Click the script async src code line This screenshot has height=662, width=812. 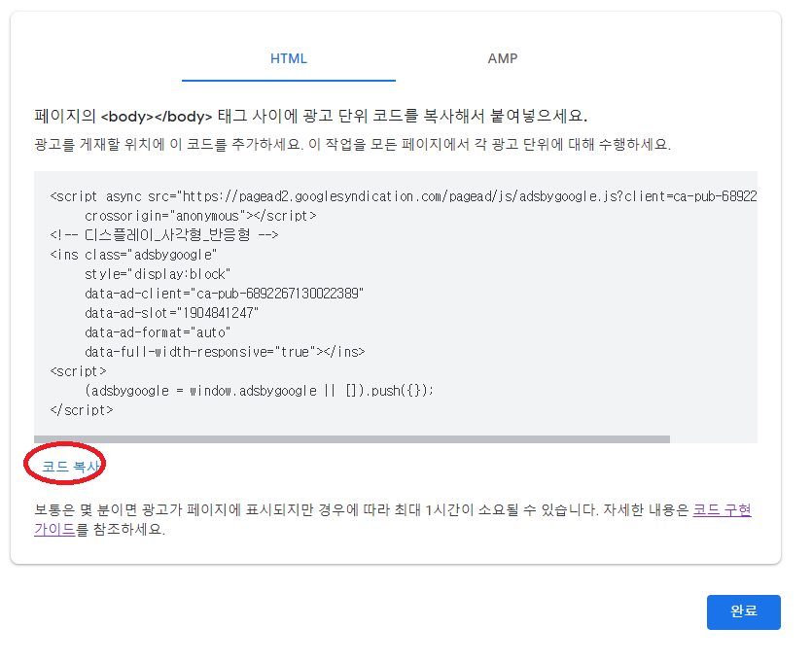(404, 196)
